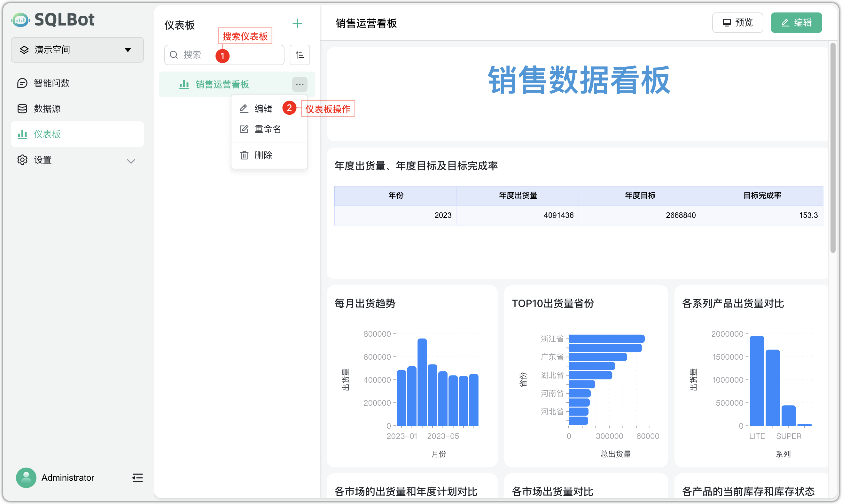Go to 数据源 datasource page
This screenshot has width=842, height=504.
(47, 109)
